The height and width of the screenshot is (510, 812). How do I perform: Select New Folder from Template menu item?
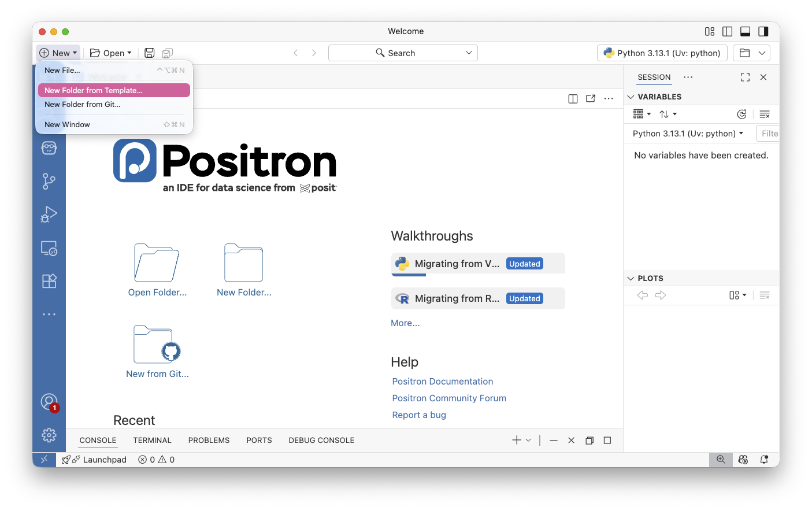pyautogui.click(x=114, y=90)
